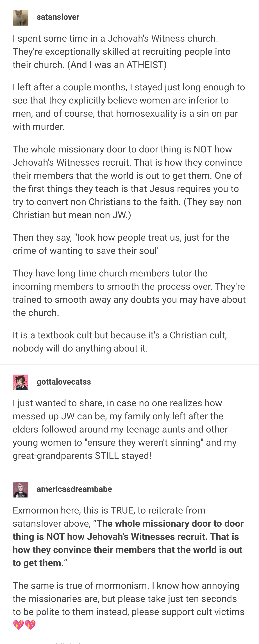Click gottalovecatss's reply about elders following aunts

click(125, 429)
